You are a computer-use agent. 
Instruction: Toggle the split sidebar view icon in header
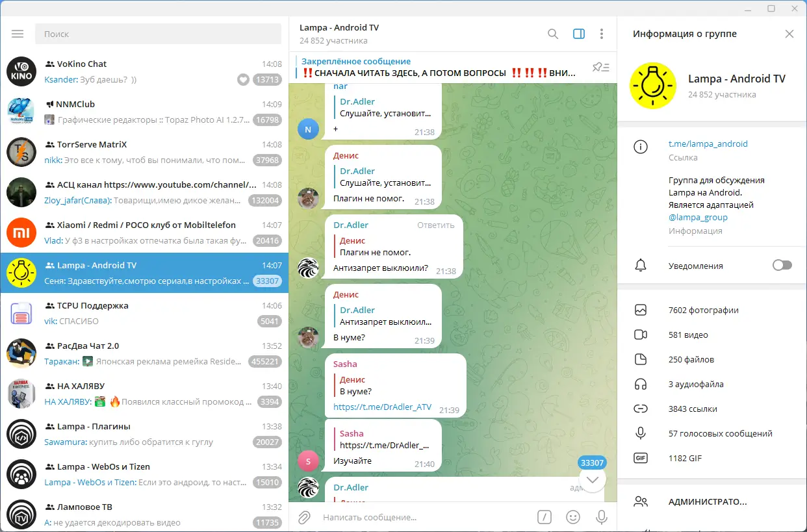point(578,33)
